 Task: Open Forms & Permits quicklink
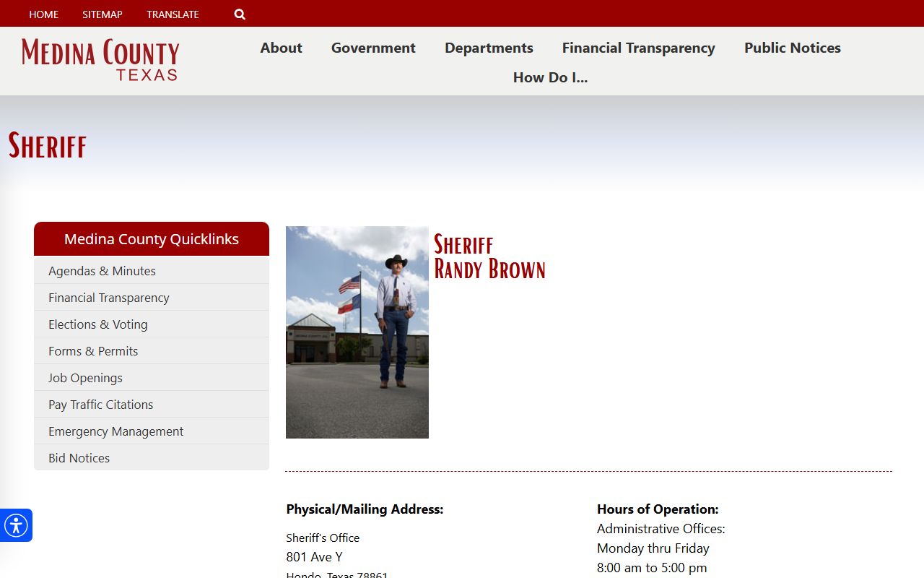[93, 351]
